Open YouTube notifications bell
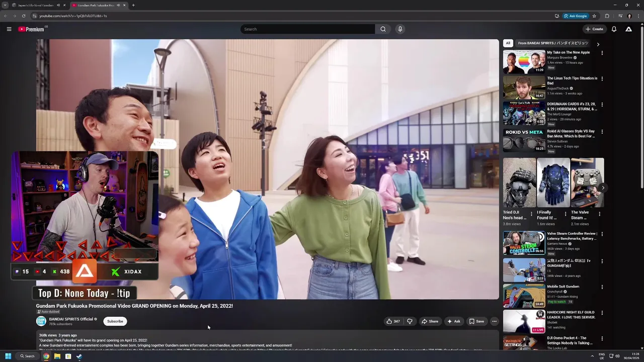 point(614,29)
